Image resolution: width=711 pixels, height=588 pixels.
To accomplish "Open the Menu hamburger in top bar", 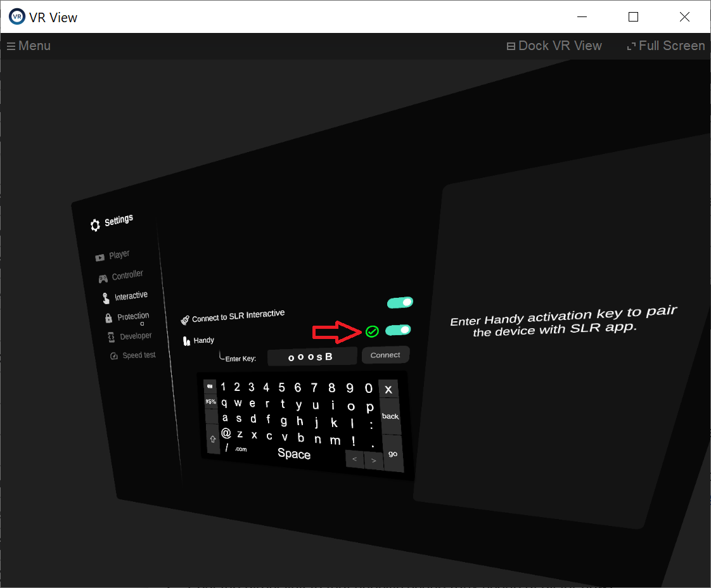I will point(29,46).
